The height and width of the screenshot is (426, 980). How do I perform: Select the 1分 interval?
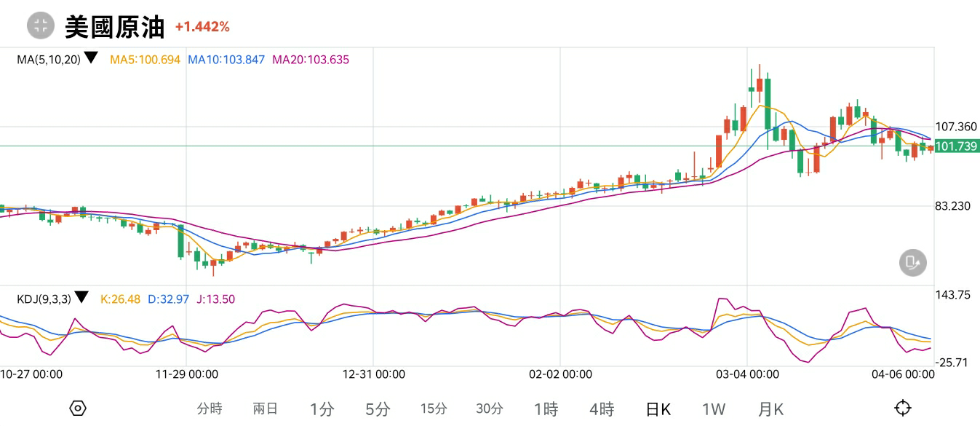(x=322, y=409)
